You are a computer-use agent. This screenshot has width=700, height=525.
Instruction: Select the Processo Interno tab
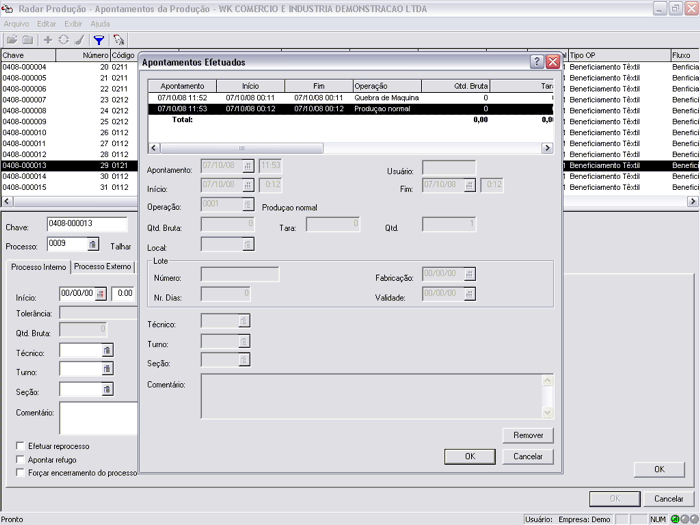[40, 267]
